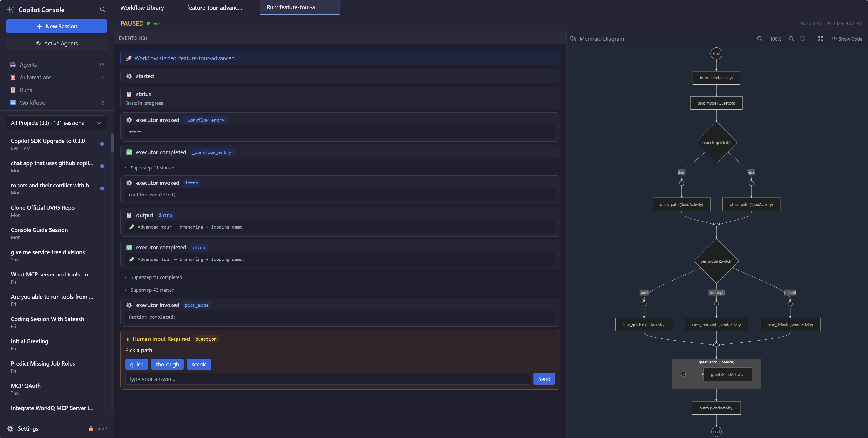Click the Copilot Console sparkle logo
Image resolution: width=868 pixels, height=438 pixels.
tap(11, 10)
